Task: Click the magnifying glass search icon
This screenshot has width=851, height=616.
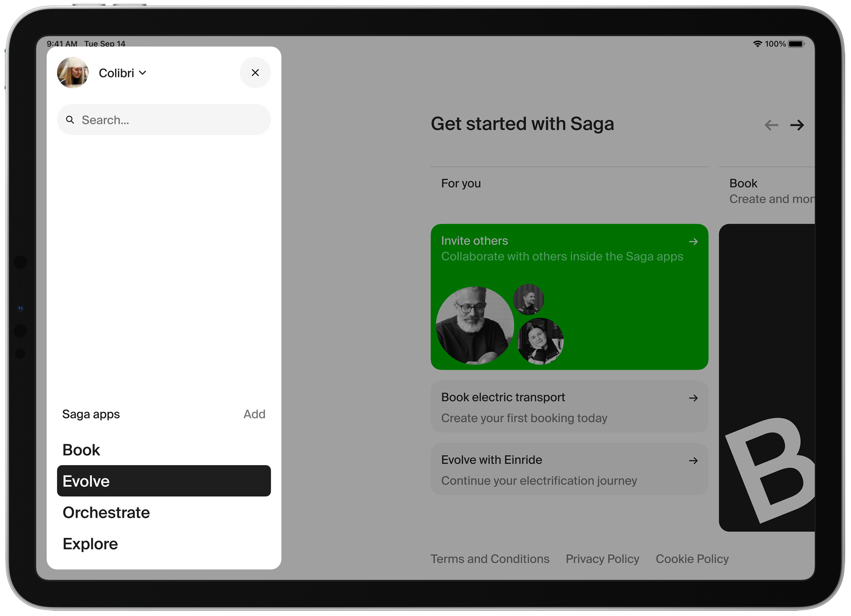Action: point(70,120)
